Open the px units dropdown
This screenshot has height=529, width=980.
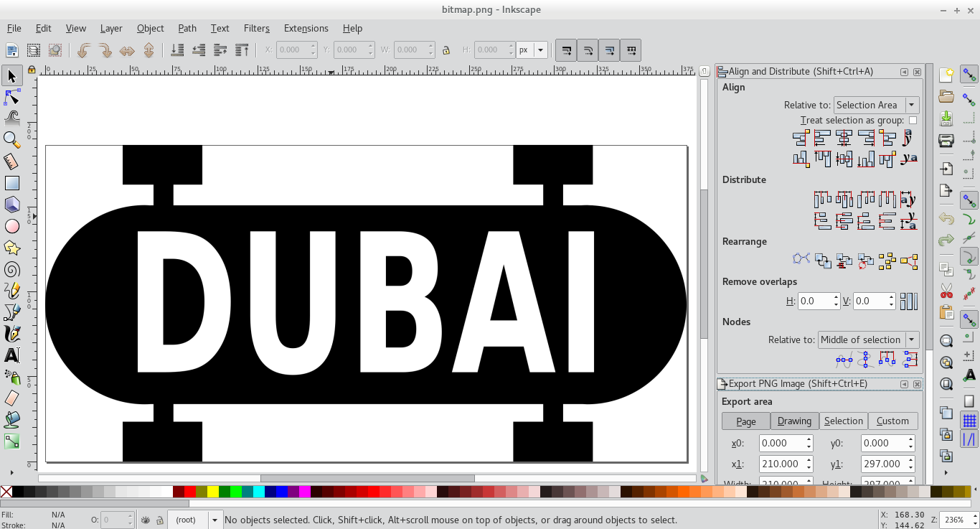click(532, 50)
